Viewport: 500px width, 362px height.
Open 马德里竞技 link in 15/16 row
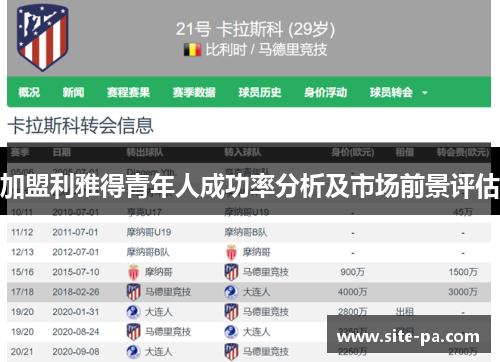265,272
